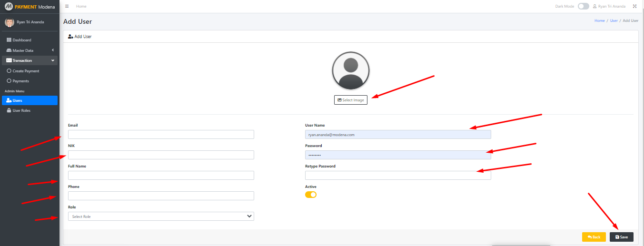
Task: Click the fullscreen expand icon
Action: pyautogui.click(x=634, y=6)
